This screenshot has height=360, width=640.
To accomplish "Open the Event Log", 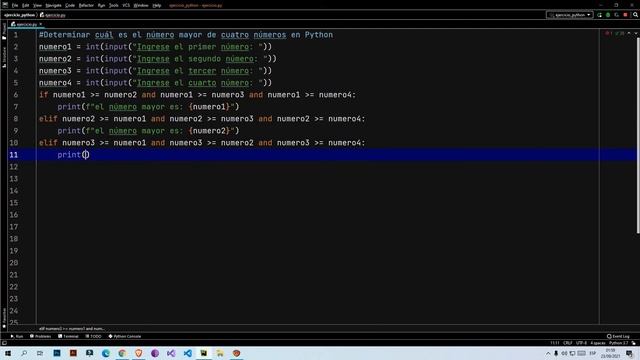I will point(618,336).
